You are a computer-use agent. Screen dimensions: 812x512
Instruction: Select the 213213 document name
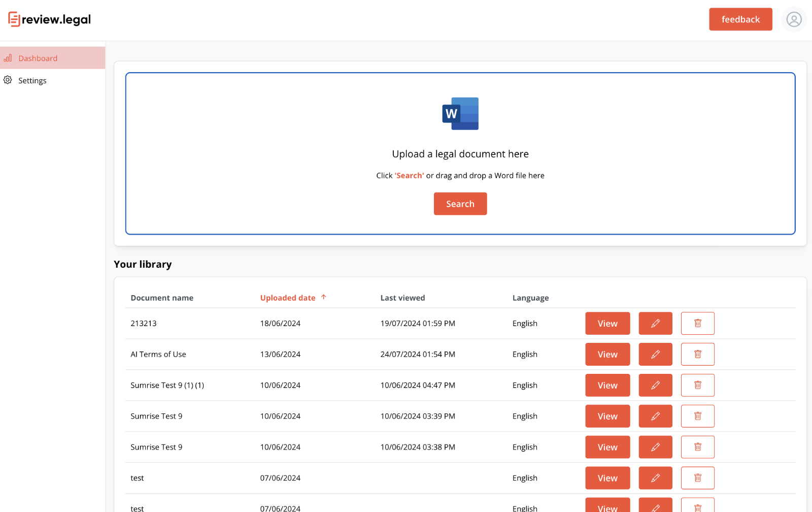[144, 324]
